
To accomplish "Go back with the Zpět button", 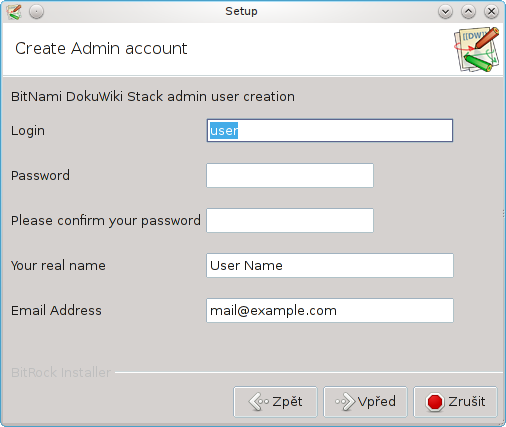I will (275, 402).
